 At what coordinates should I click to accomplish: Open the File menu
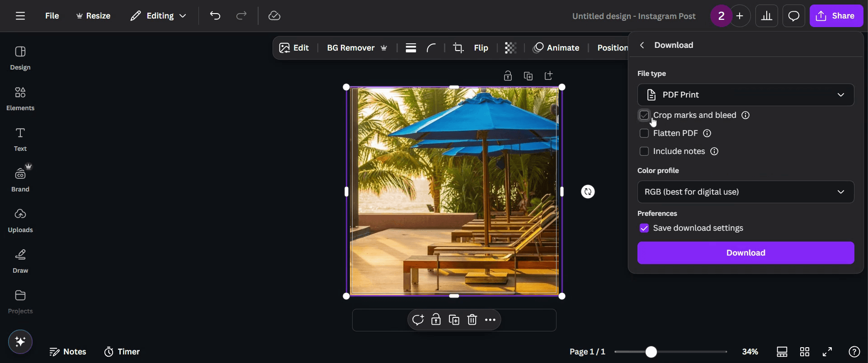click(x=52, y=16)
